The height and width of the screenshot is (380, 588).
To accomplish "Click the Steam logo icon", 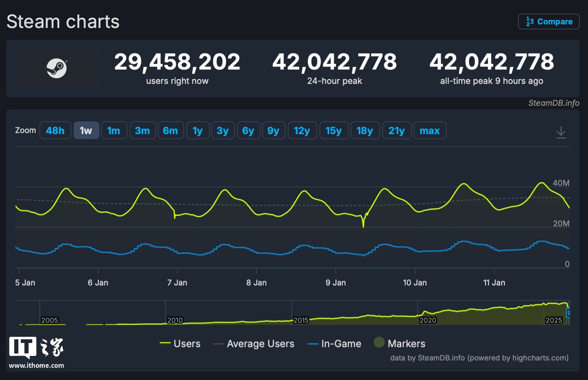I will (x=57, y=68).
